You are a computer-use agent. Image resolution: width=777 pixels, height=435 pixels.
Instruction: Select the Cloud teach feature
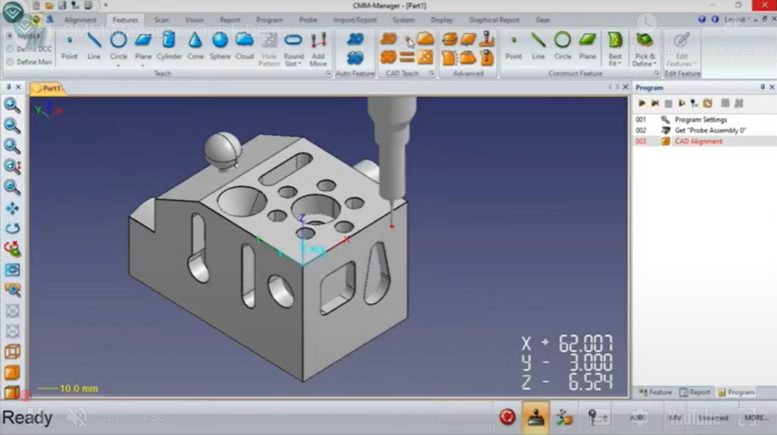point(244,46)
